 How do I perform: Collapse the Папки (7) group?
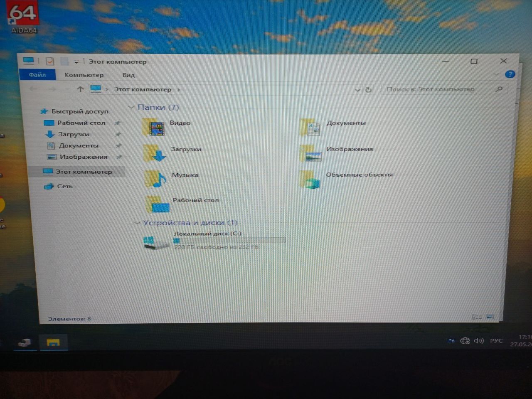click(x=131, y=107)
